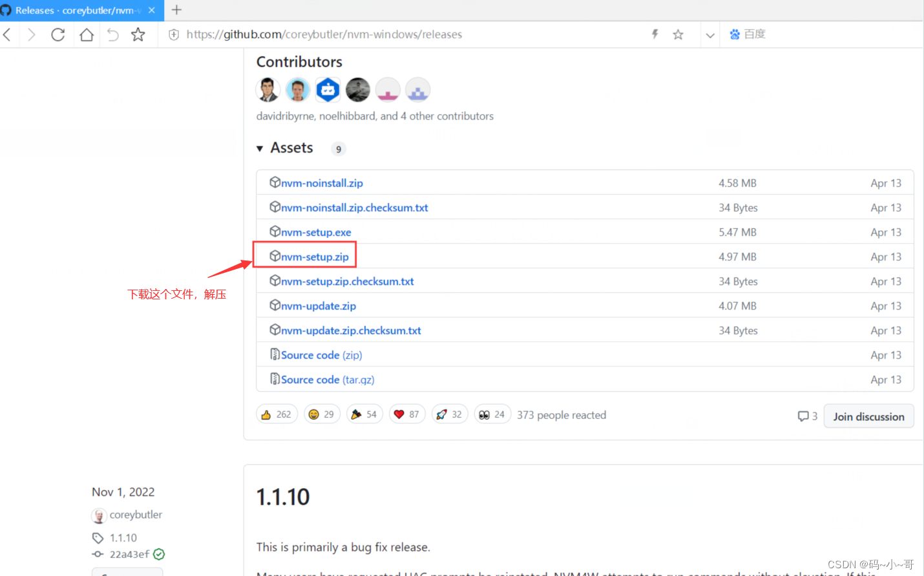924x576 pixels.
Task: Click package icon beside nvm-noinstall.zip
Action: [x=275, y=182]
